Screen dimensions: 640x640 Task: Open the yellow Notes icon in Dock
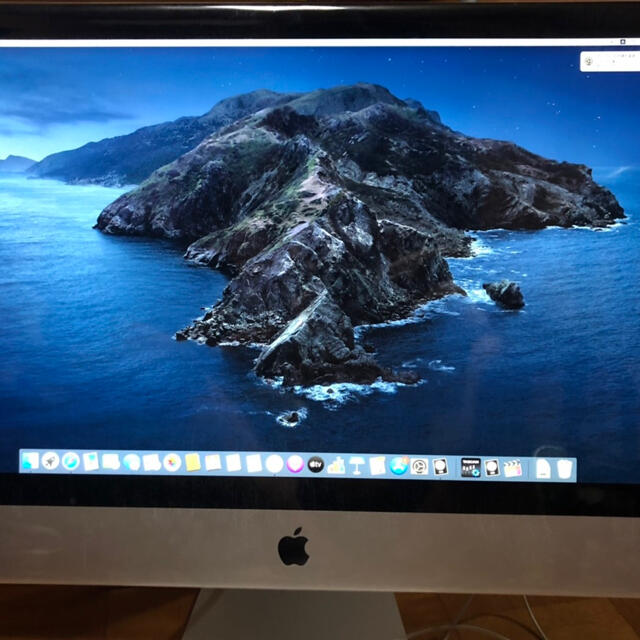click(193, 463)
